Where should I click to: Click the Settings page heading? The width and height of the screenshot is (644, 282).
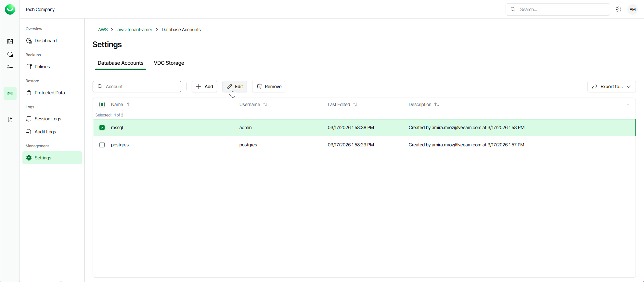click(107, 45)
